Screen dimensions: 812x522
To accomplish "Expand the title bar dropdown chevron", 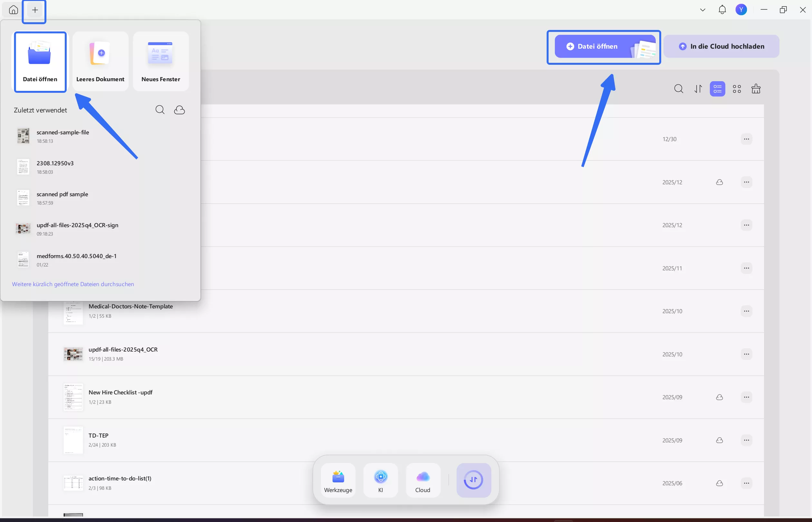I will (x=702, y=10).
